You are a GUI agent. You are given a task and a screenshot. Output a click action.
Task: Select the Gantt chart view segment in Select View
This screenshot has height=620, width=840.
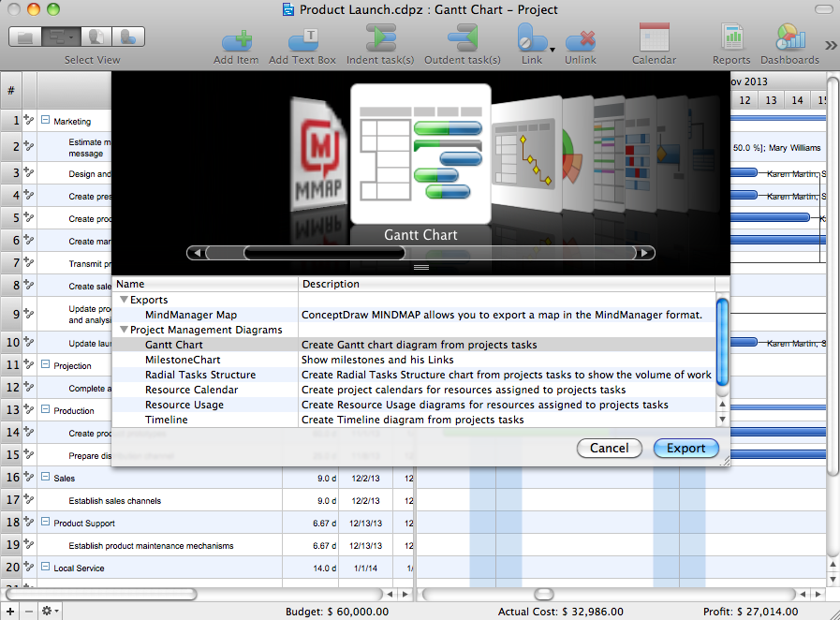[61, 37]
